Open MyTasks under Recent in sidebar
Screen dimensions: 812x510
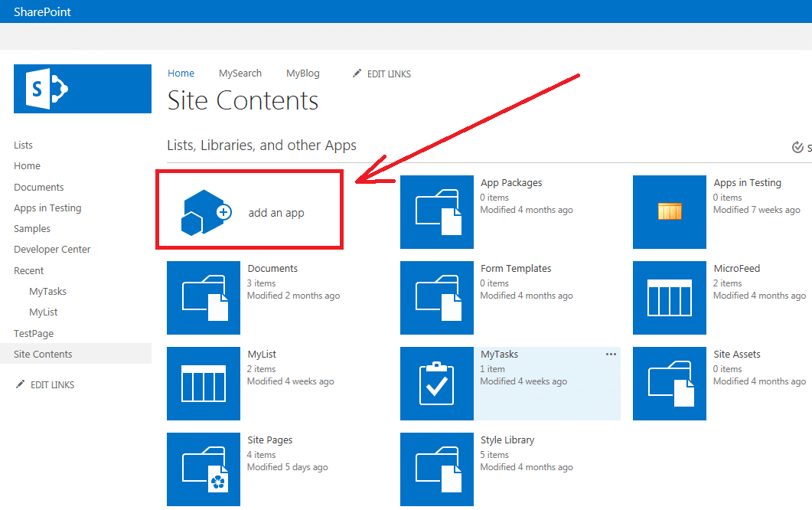point(48,291)
